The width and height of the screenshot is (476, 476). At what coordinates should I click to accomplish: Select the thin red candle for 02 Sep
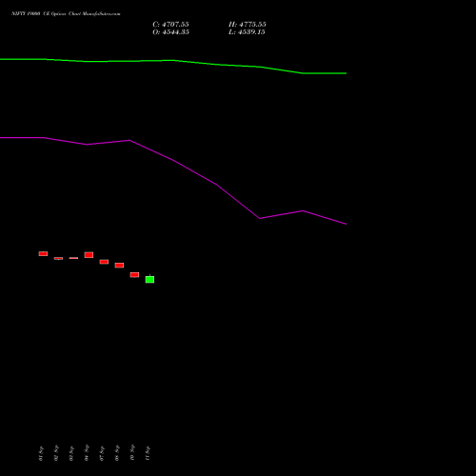(x=58, y=258)
